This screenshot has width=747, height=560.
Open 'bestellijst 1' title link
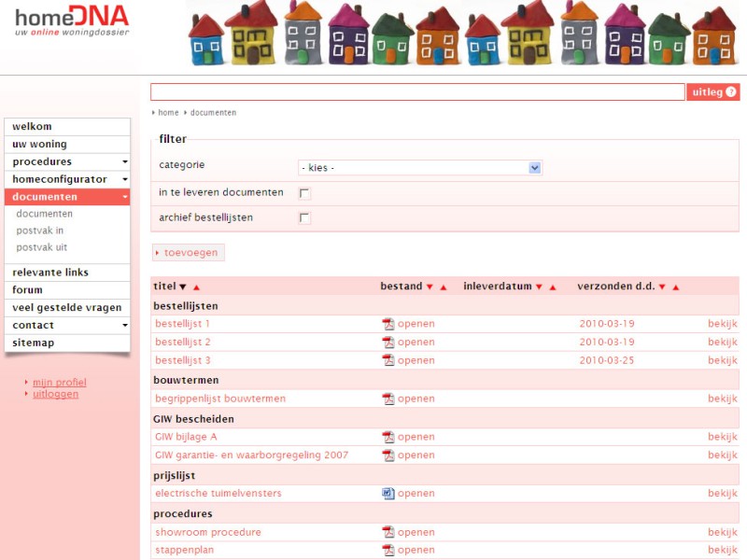(x=182, y=324)
